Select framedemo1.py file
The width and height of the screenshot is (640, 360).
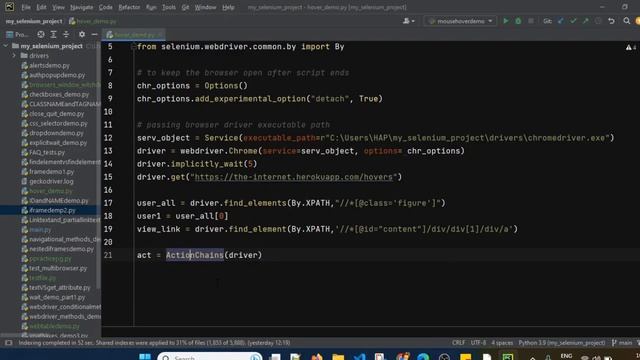[x=51, y=172]
